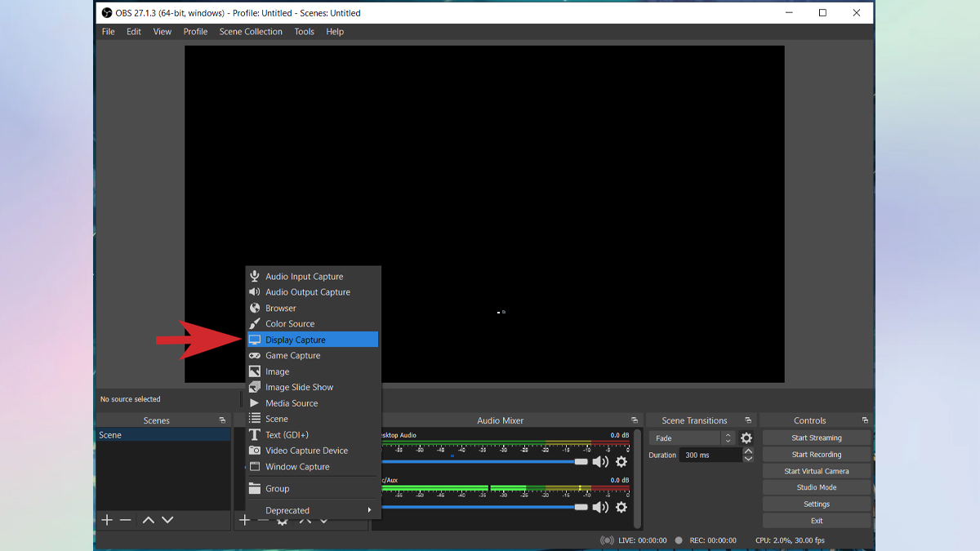Add a new scene with plus

107,520
